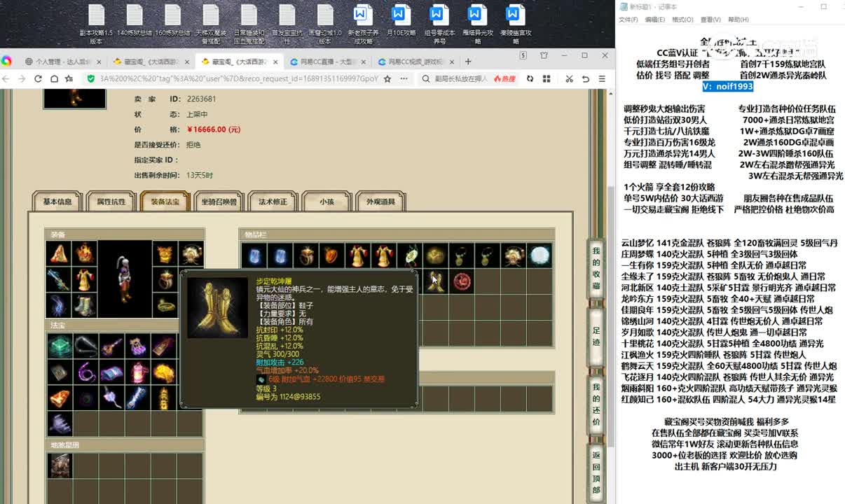Select the golden cloud magic treasure
845x504 pixels.
coord(163,372)
